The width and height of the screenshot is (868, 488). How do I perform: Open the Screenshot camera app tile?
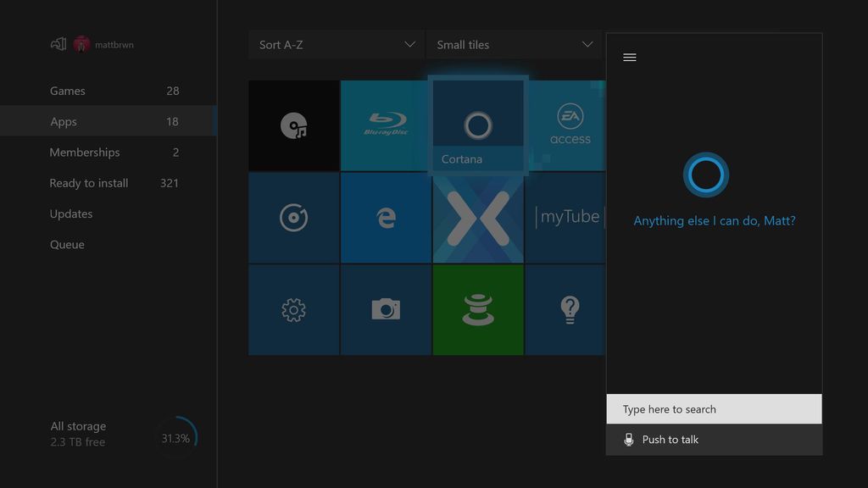[x=386, y=309]
